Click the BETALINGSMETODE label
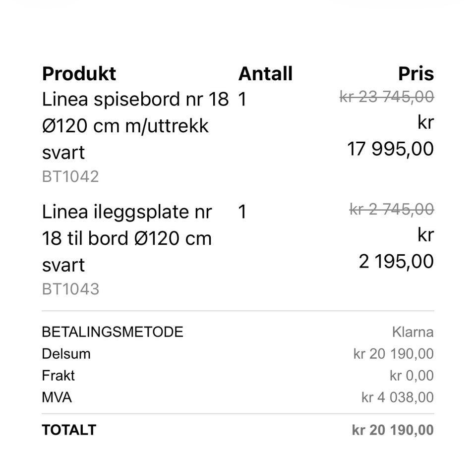The height and width of the screenshot is (449, 476). (113, 332)
